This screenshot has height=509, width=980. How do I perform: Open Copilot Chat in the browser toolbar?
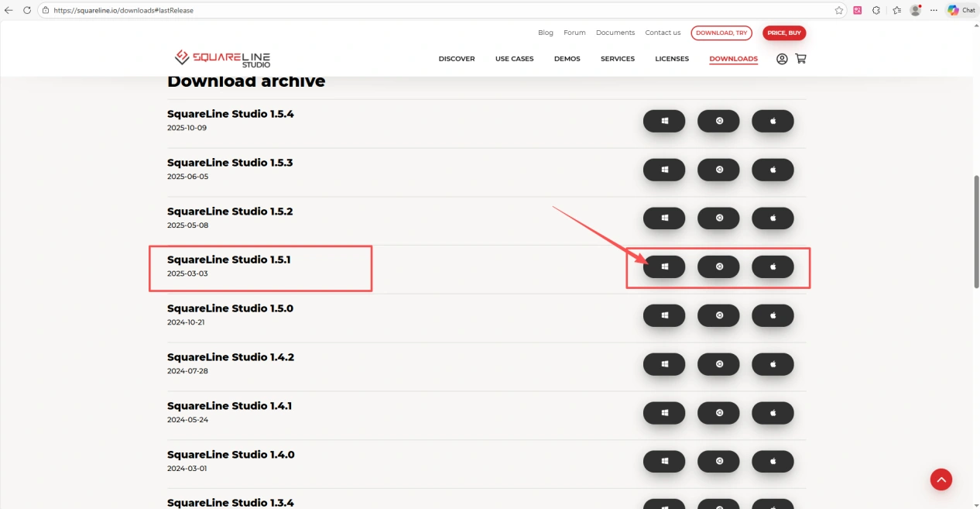tap(961, 10)
